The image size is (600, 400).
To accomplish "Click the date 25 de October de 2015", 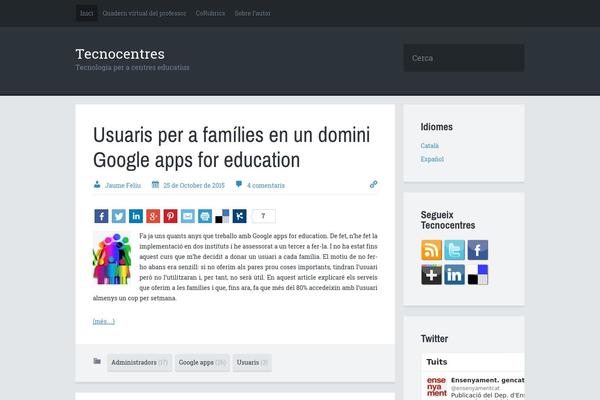I will [194, 185].
